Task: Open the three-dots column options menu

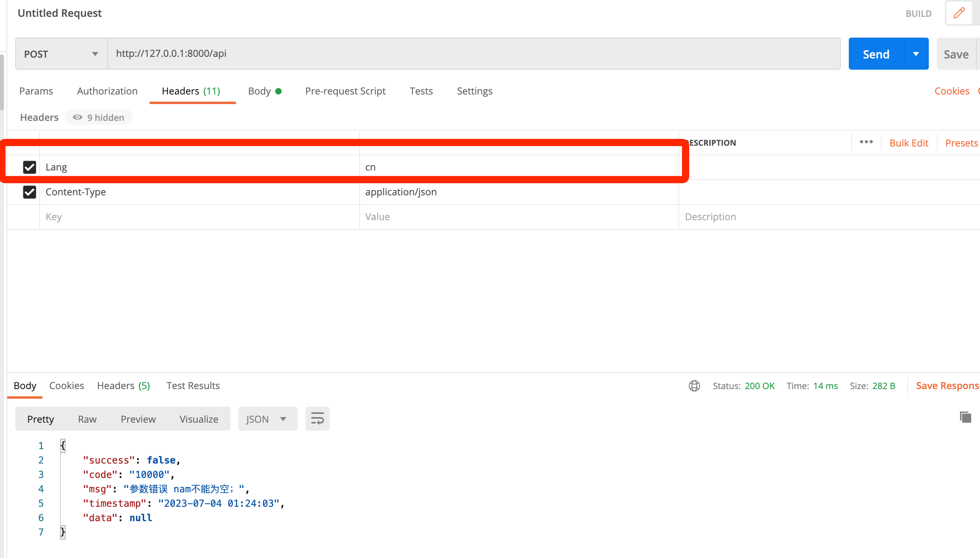Action: pos(866,142)
